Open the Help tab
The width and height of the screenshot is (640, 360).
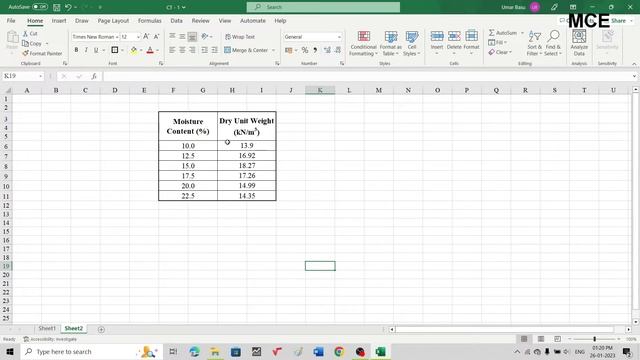click(280, 20)
